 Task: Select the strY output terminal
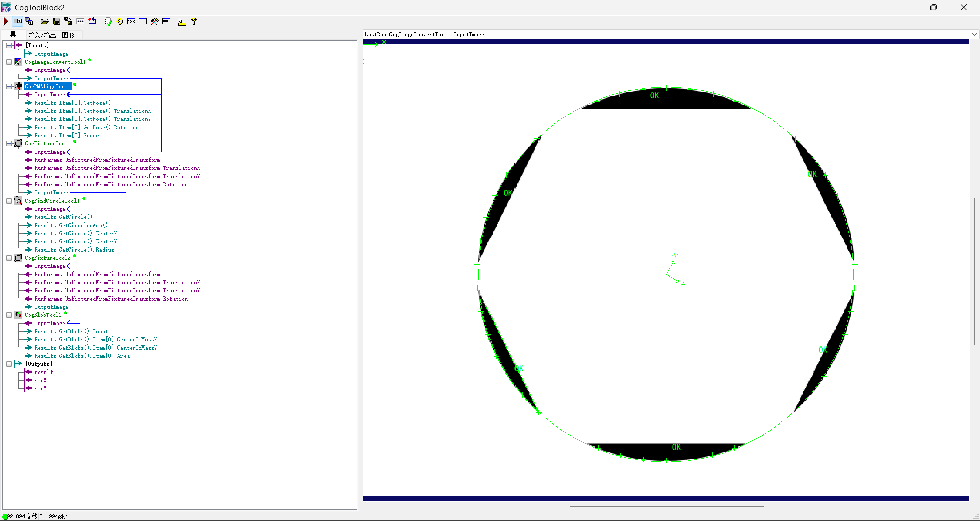tap(40, 388)
